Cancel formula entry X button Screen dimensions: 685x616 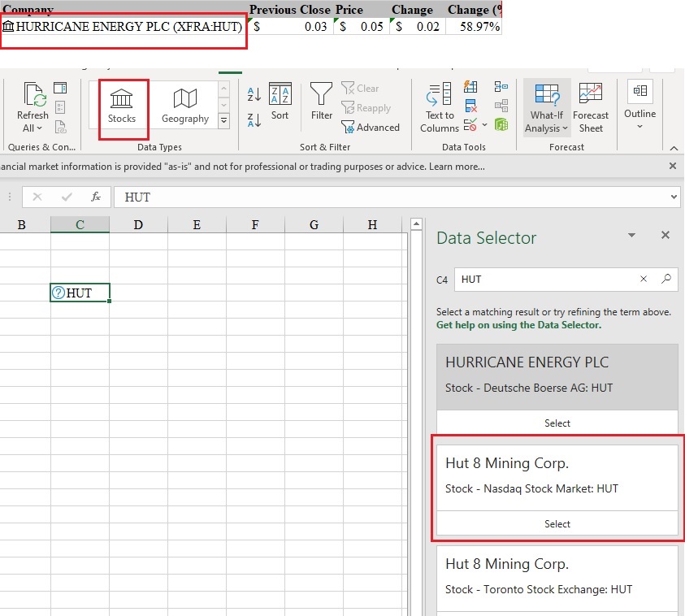tap(37, 197)
